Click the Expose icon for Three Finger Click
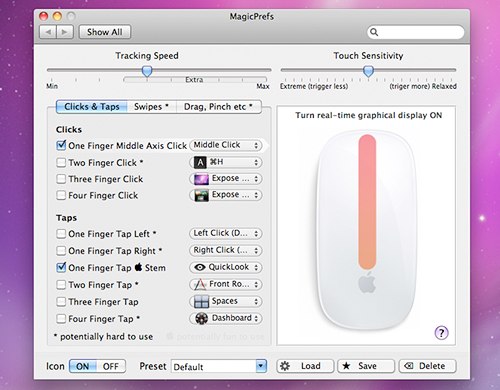 201,179
